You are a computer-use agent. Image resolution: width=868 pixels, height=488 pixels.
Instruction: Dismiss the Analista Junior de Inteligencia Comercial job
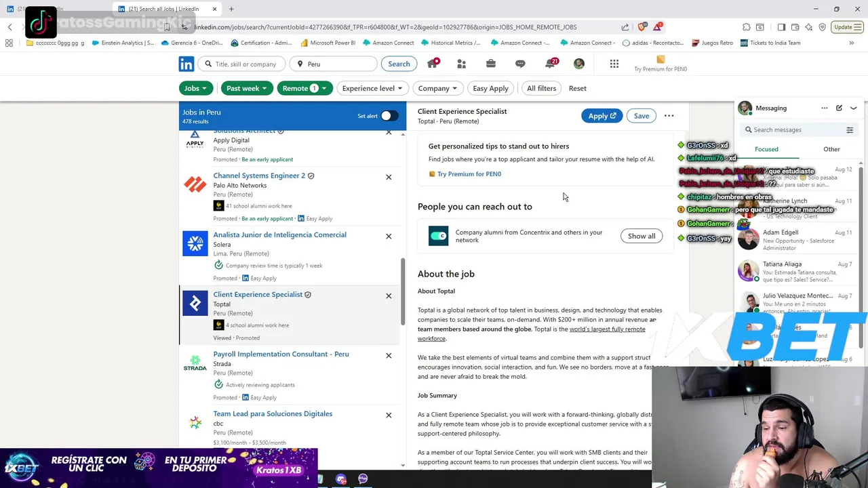[x=389, y=236]
